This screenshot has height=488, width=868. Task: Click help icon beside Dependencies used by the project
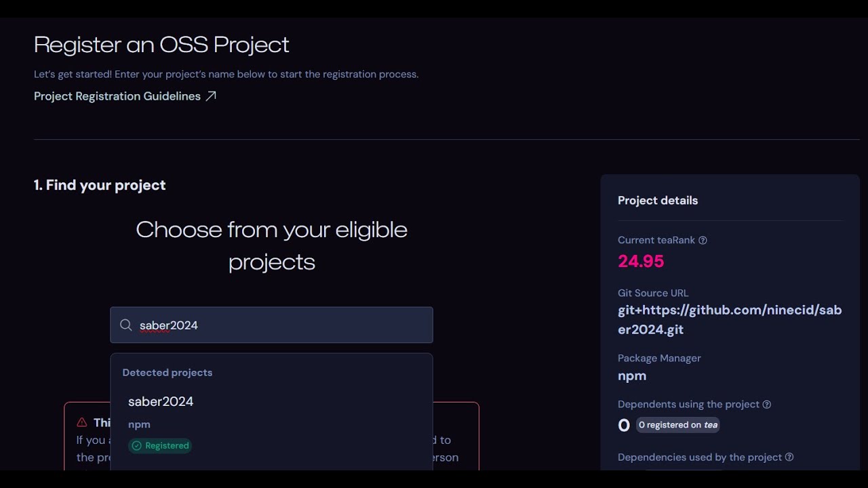[x=789, y=457]
